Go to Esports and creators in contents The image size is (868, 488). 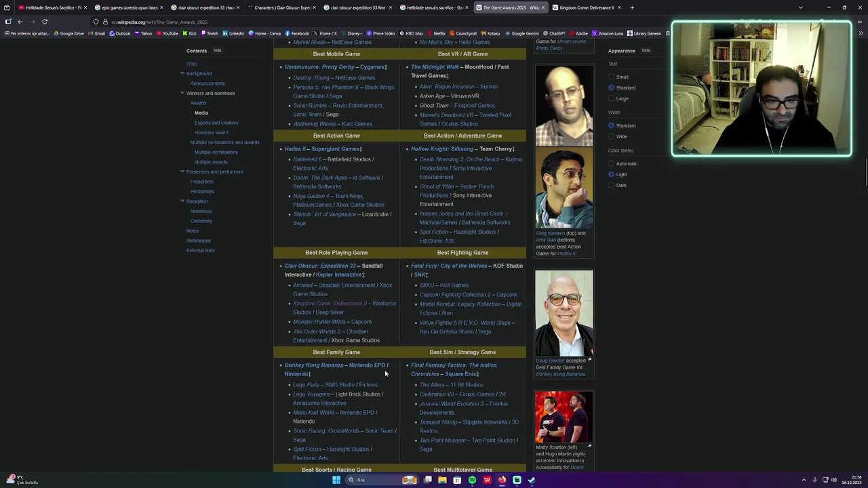(216, 123)
